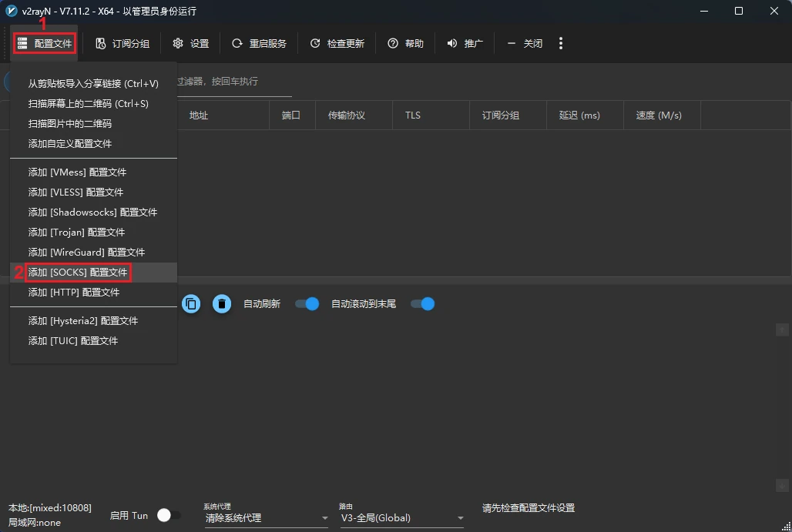Enable the 启用 Tun switch

click(169, 516)
